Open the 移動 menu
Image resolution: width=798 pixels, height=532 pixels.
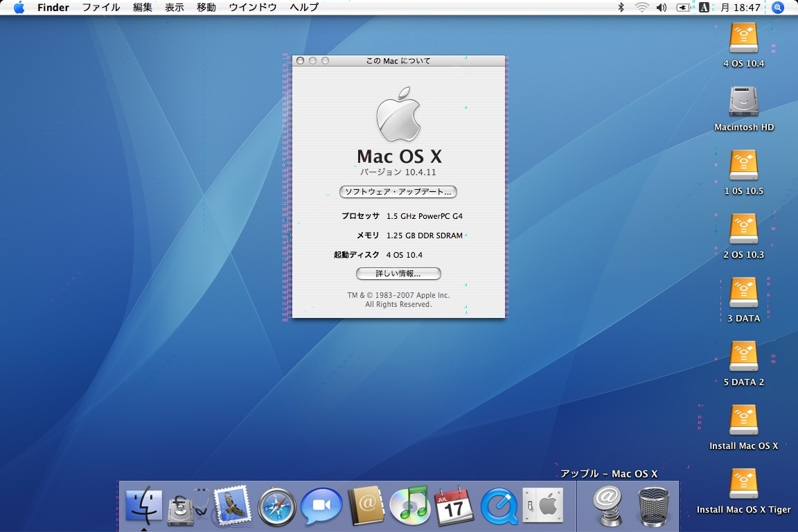(x=206, y=7)
